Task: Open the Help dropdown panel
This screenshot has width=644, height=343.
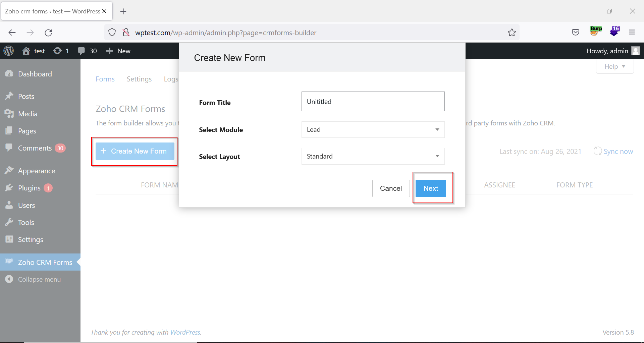Action: [x=614, y=66]
